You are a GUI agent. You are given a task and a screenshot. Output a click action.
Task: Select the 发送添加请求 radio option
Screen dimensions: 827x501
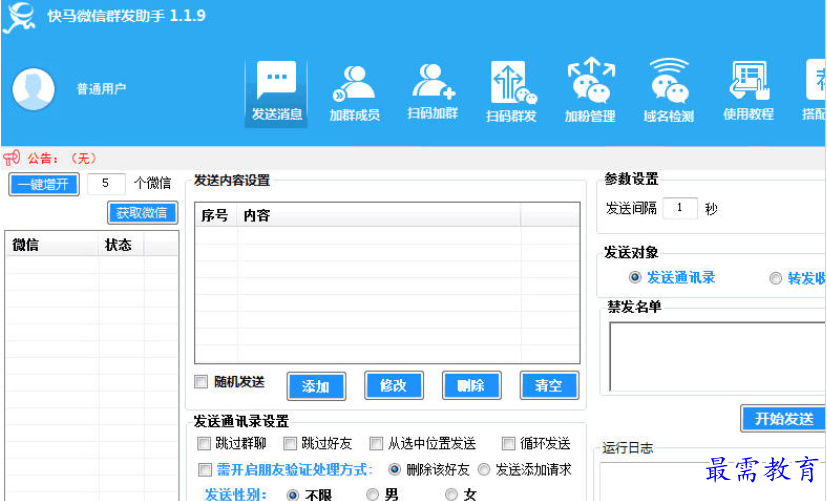pos(484,469)
